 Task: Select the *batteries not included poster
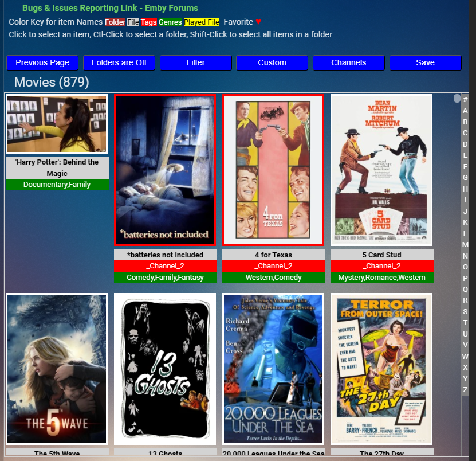[165, 170]
